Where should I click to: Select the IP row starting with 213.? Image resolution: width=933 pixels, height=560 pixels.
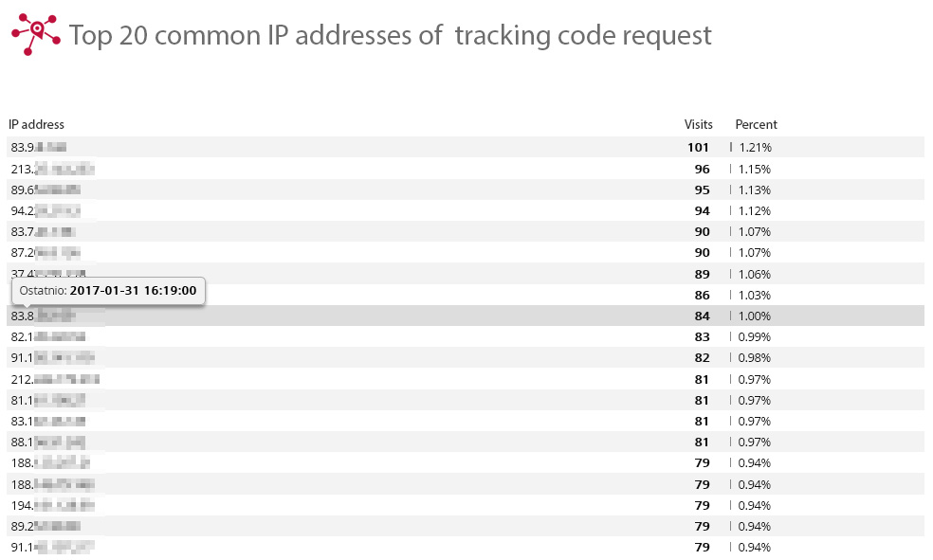click(466, 169)
